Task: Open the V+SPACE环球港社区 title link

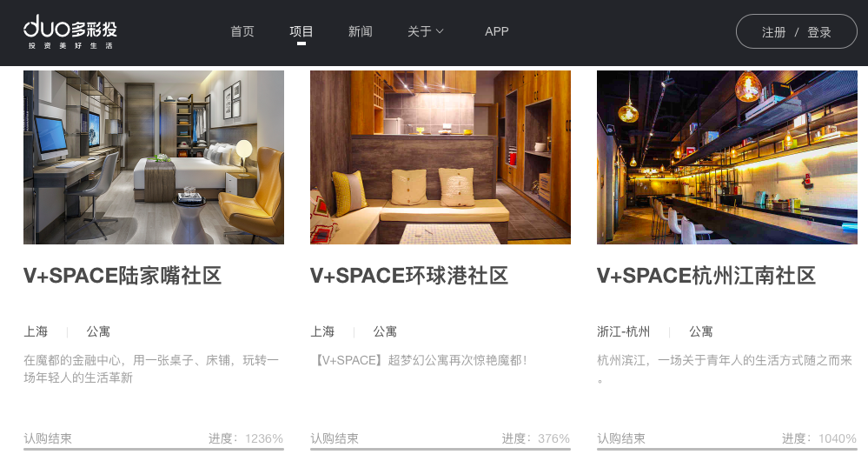Action: point(409,276)
